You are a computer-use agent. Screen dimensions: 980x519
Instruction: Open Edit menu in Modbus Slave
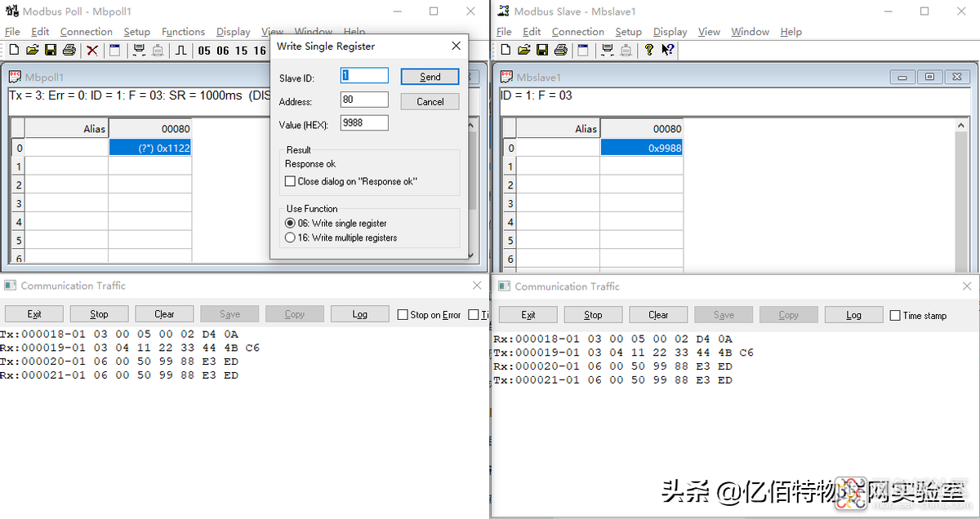pyautogui.click(x=532, y=32)
